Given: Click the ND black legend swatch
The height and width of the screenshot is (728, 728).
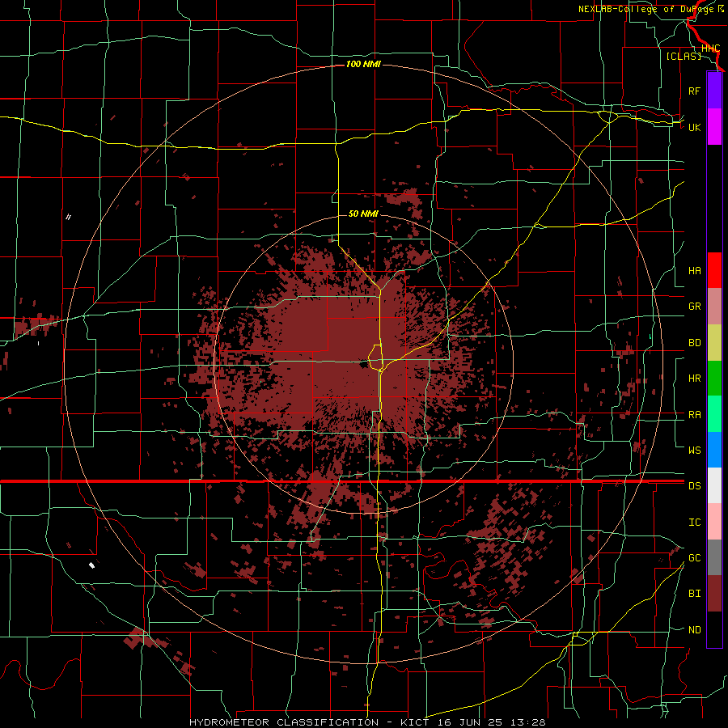Looking at the screenshot, I should pos(714,629).
